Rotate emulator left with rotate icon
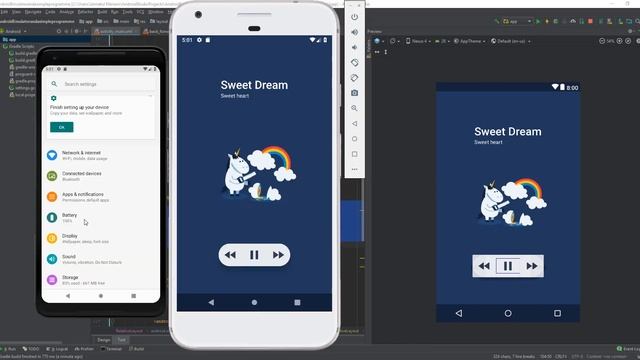Viewport: 640px width, 360px height. (355, 62)
